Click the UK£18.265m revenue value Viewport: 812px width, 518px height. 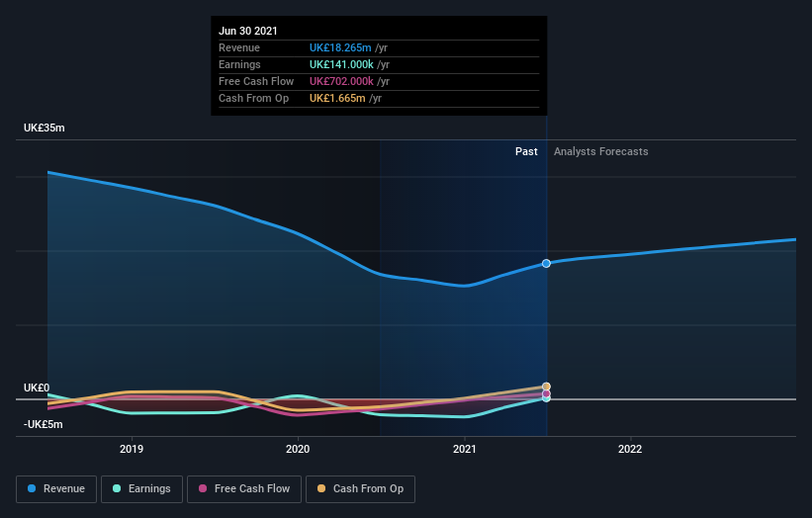(x=340, y=47)
